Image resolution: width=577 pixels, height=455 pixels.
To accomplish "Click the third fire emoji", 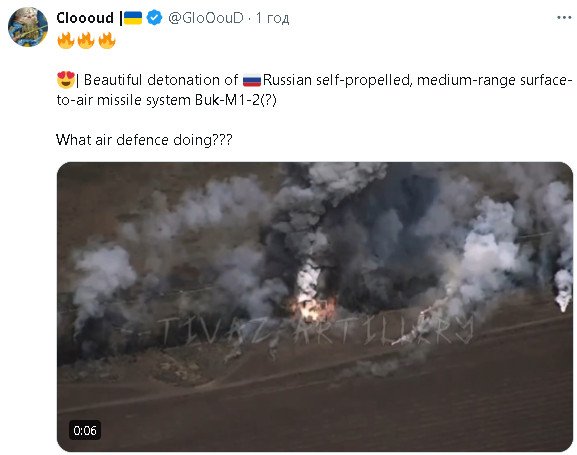I will [107, 40].
